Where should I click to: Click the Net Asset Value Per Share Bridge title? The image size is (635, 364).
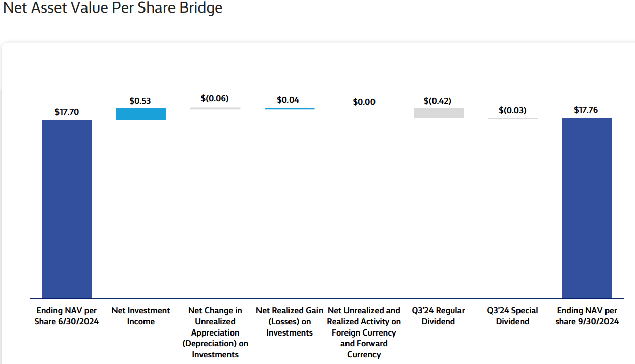113,8
